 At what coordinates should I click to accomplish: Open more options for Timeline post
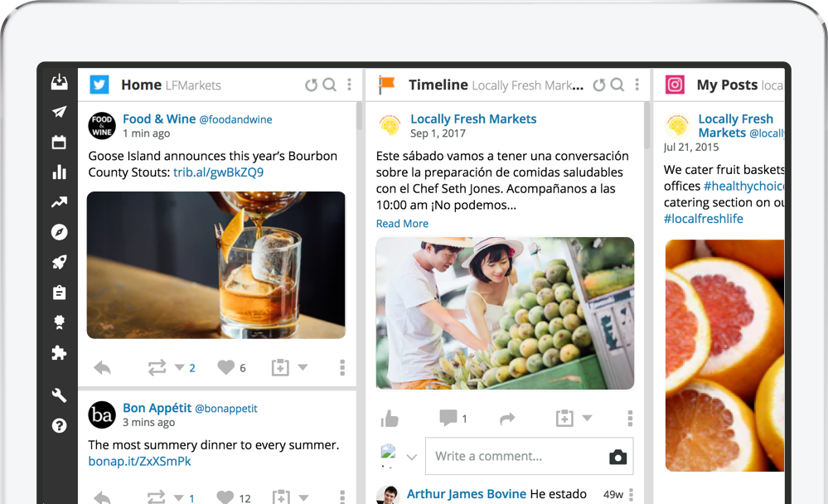coord(630,419)
